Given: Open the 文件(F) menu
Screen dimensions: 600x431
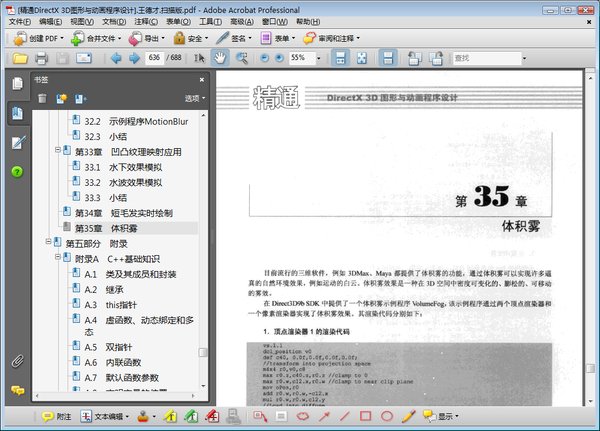Looking at the screenshot, I should click(20, 21).
